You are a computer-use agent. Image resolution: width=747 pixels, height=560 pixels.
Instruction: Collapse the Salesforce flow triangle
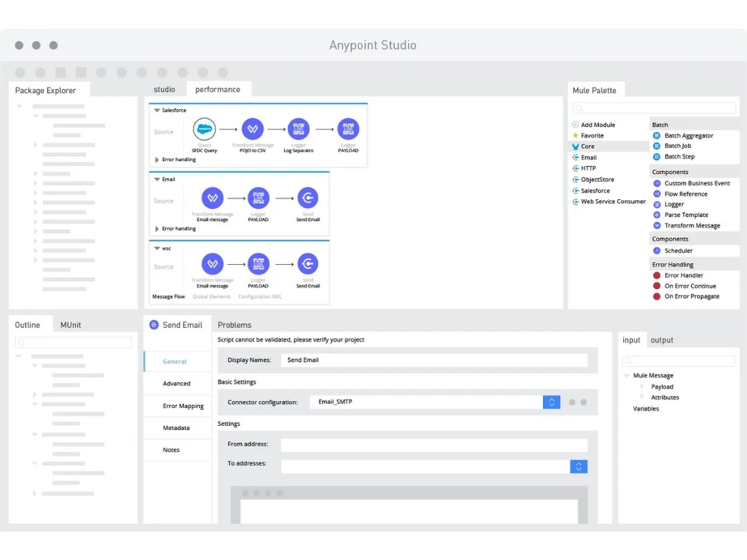(157, 111)
